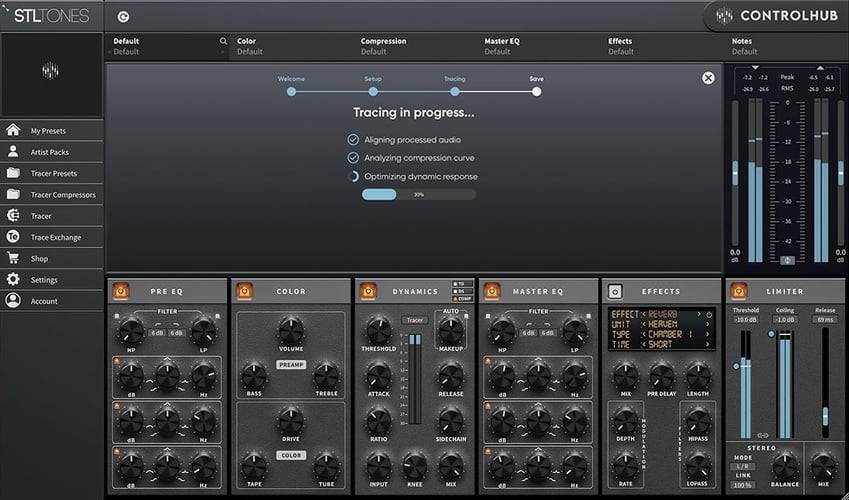Toggle Pre EQ module power button
849x500 pixels.
(x=120, y=291)
